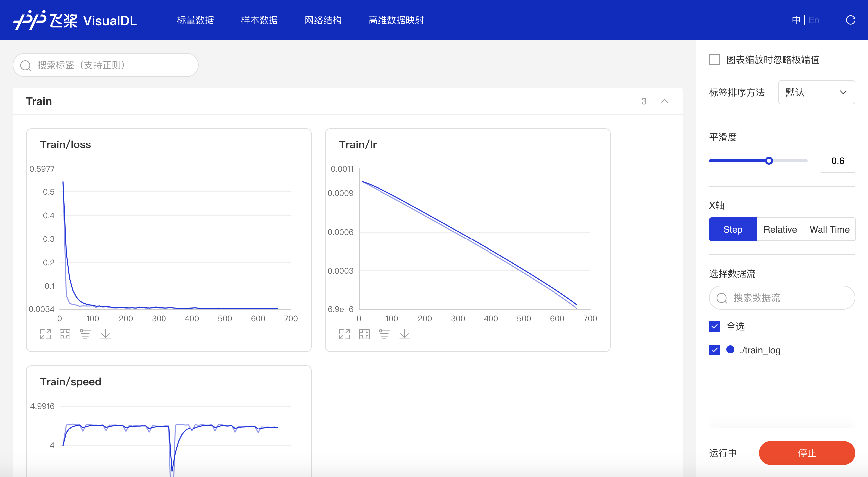Click the 搜索标签 tag search field
This screenshot has height=477, width=868.
[105, 65]
